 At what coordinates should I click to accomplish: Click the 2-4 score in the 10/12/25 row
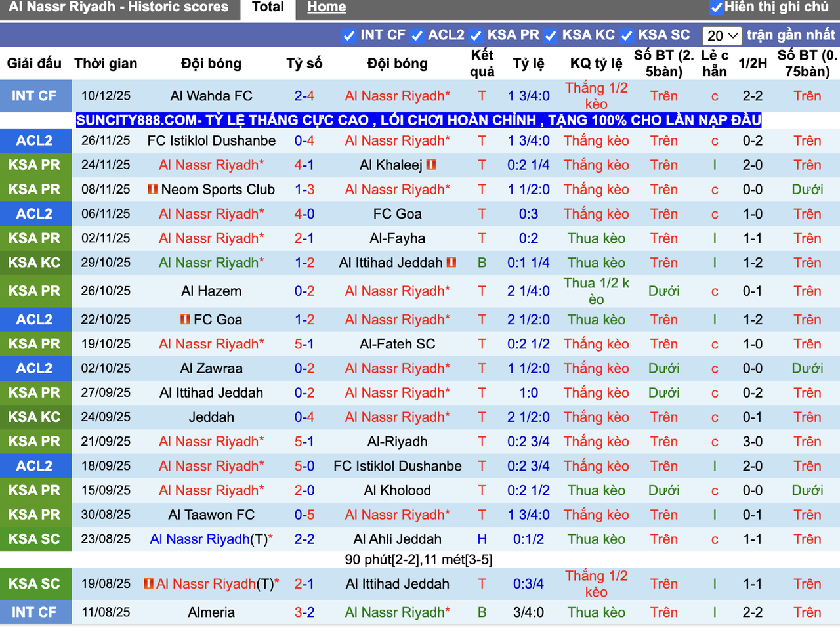304,96
